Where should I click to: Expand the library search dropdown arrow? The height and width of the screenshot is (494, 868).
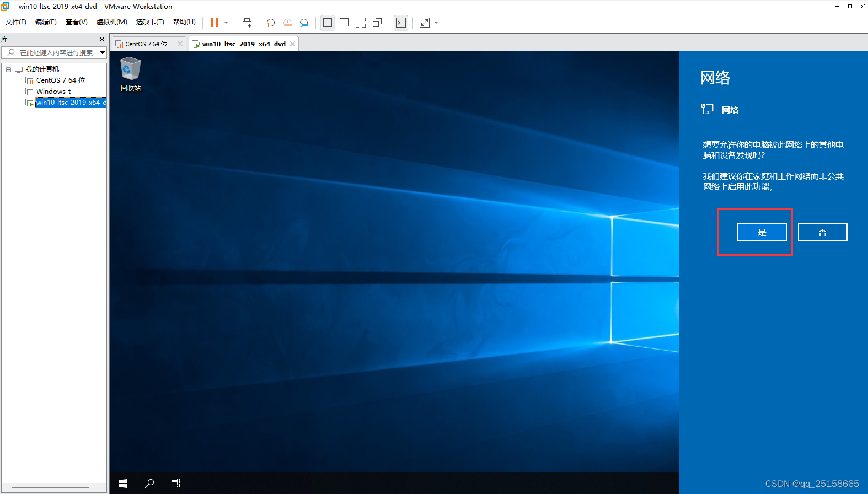pos(102,52)
